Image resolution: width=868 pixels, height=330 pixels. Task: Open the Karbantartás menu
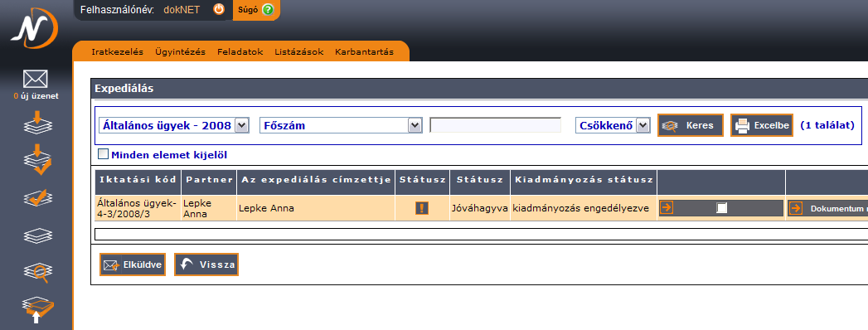coord(364,52)
